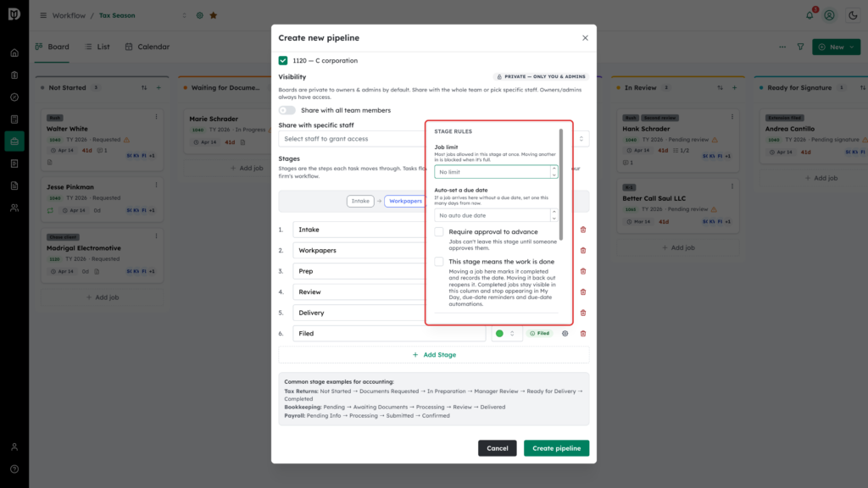Click into the No auto due date input
Screen dimensions: 868x488
pos(492,215)
